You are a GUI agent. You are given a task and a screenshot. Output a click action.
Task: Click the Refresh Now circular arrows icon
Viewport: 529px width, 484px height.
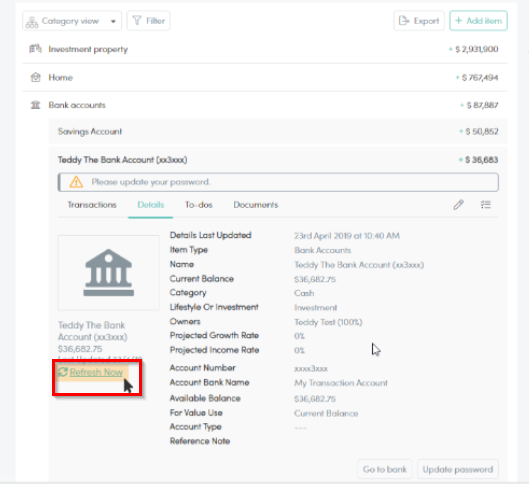point(63,372)
